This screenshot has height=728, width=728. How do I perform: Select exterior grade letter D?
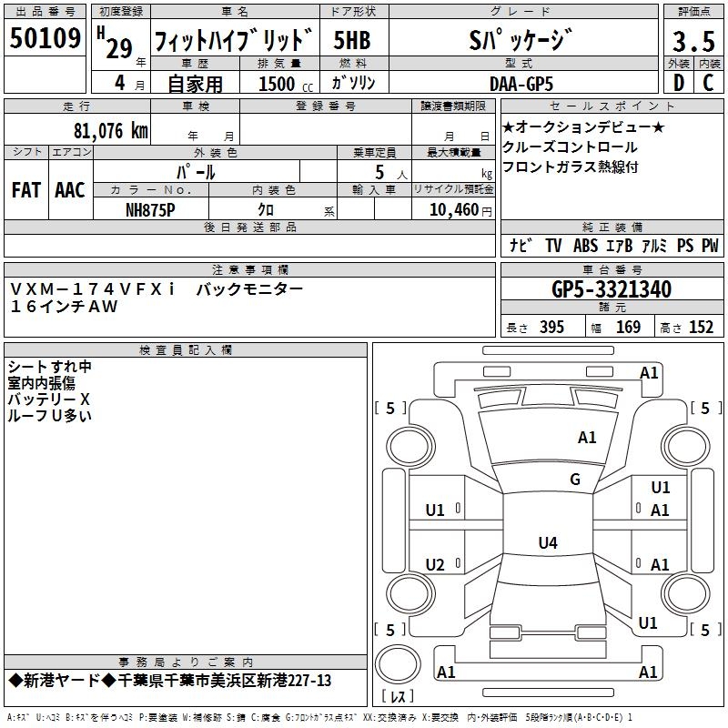679,83
